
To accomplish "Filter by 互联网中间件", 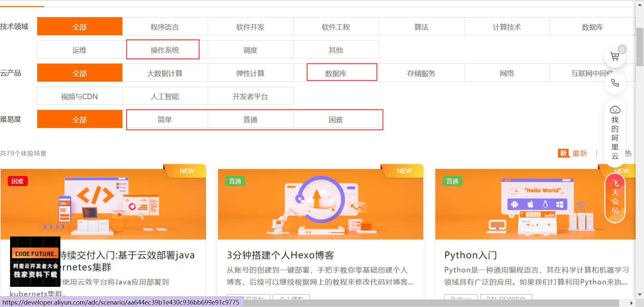I will [592, 73].
